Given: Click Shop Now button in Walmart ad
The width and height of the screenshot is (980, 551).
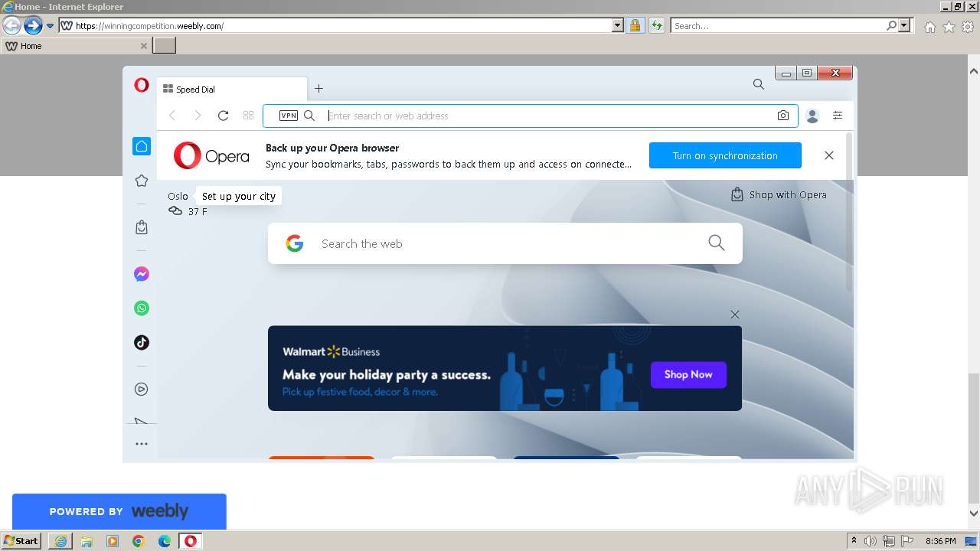Looking at the screenshot, I should coord(688,374).
